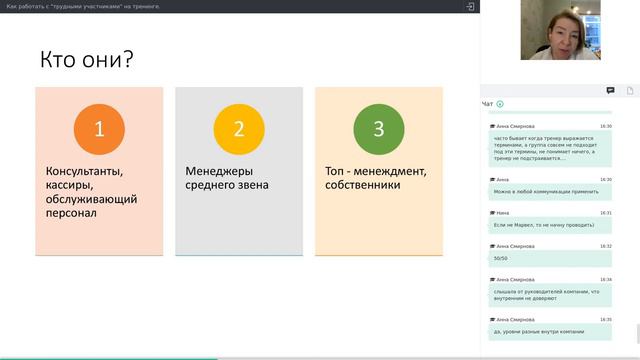Image resolution: width=640 pixels, height=360 pixels.
Task: Click the green circle icon beside Чат
Action: point(500,104)
